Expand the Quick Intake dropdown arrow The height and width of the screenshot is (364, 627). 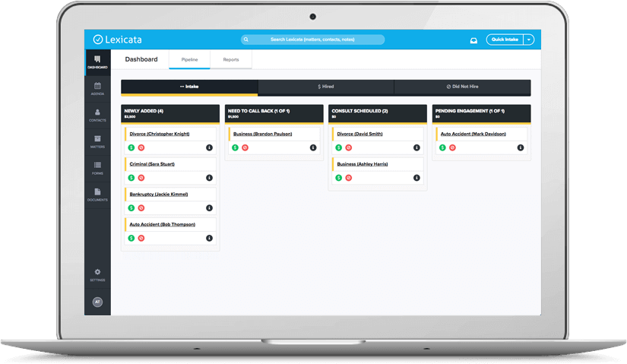click(x=529, y=40)
